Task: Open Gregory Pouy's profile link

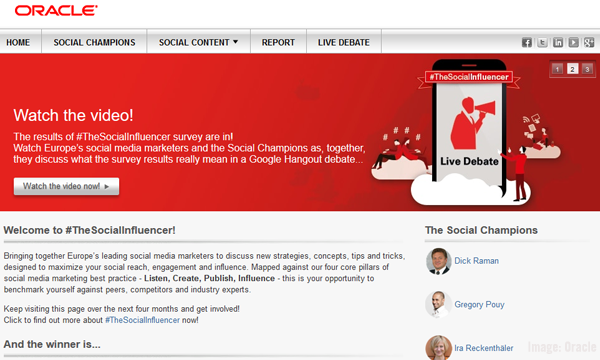Action: [x=479, y=305]
